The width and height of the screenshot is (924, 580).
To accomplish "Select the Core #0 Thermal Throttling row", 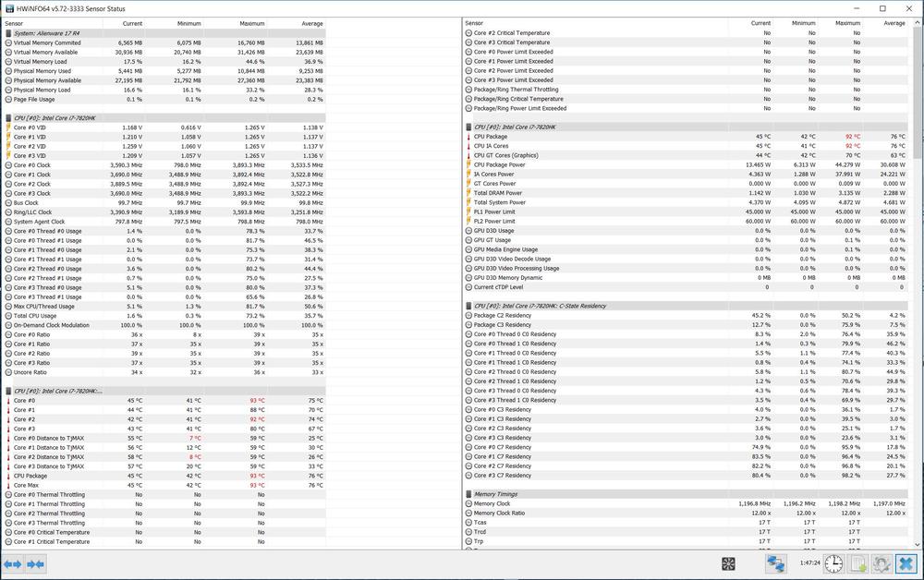I will 48,494.
